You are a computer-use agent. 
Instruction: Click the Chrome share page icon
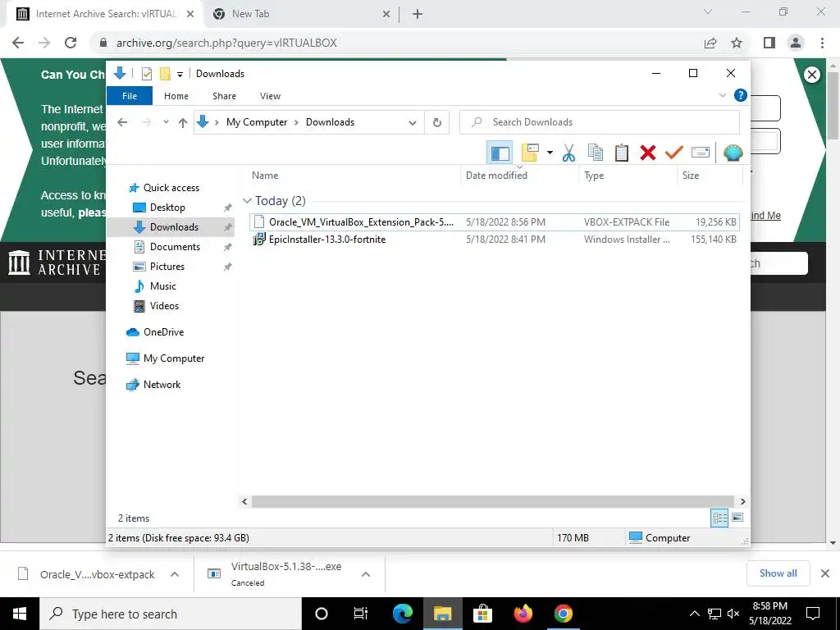[x=710, y=43]
